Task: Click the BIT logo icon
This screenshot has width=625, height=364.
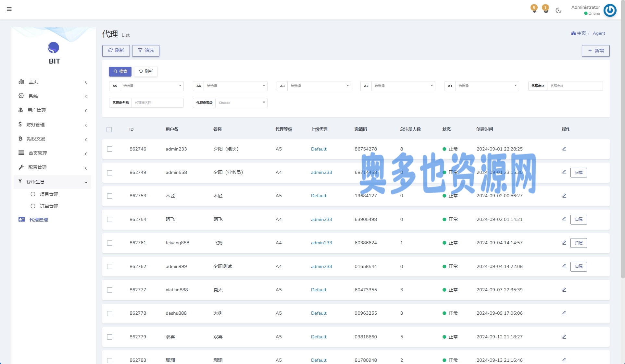Action: 54,48
